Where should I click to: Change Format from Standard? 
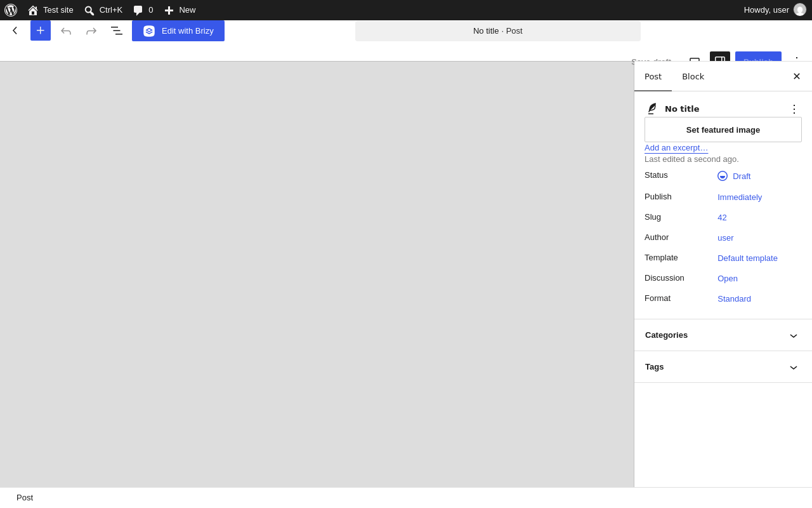pyautogui.click(x=734, y=298)
